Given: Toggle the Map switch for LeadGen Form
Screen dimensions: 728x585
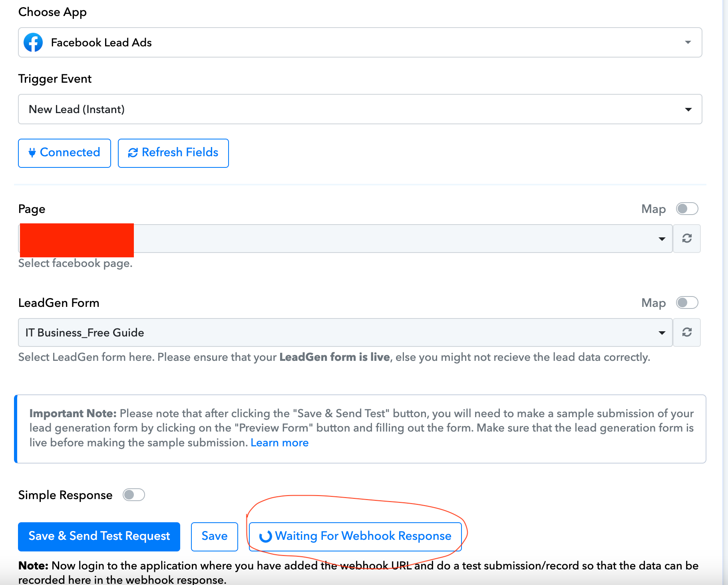Looking at the screenshot, I should [687, 302].
